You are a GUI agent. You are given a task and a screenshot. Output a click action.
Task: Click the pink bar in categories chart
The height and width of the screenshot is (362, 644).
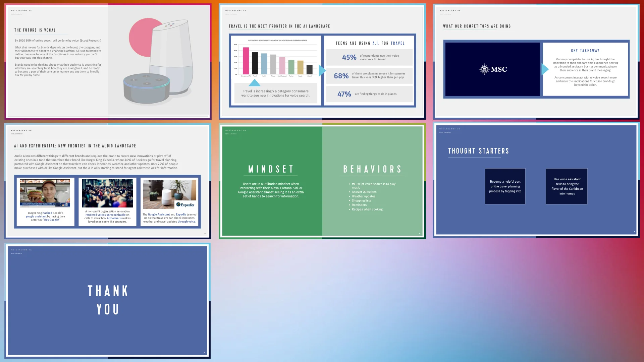(246, 61)
